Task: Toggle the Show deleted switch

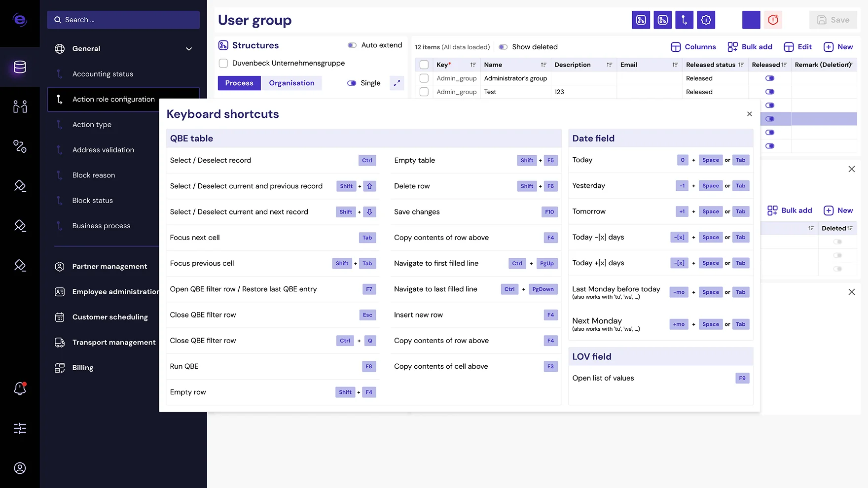Action: pyautogui.click(x=503, y=47)
